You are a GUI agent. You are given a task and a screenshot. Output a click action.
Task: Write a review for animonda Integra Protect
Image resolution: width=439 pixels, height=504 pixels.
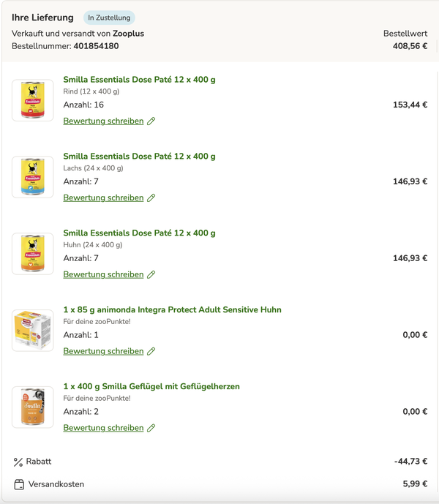coord(103,351)
